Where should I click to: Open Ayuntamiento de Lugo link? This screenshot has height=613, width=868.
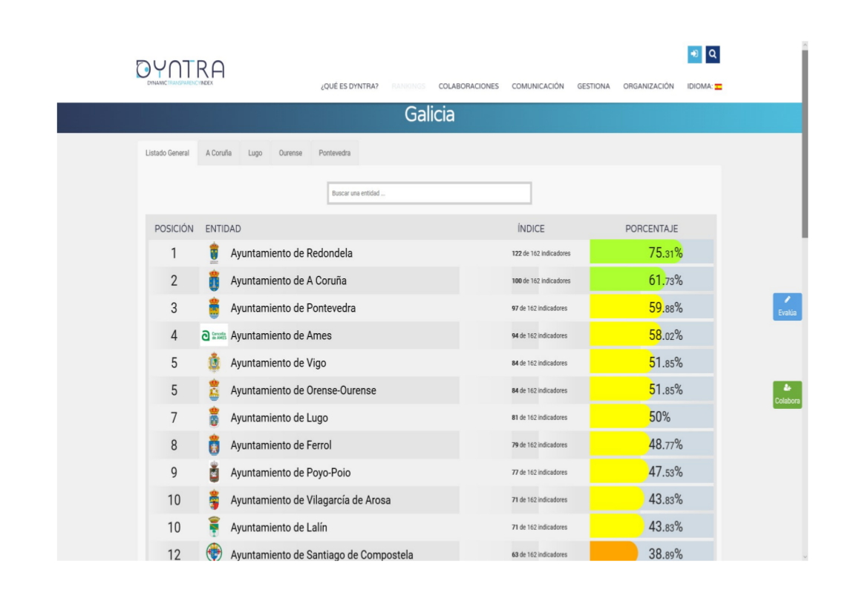click(279, 419)
